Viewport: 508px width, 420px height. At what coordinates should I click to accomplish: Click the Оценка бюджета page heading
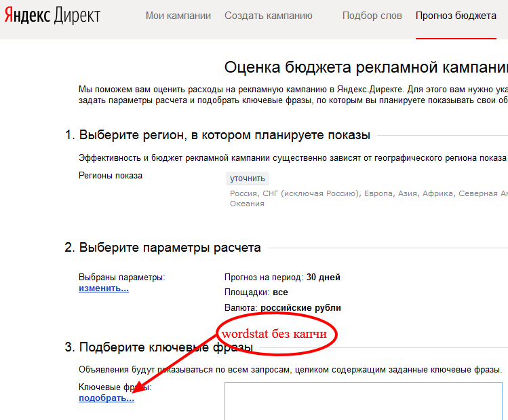[x=366, y=66]
